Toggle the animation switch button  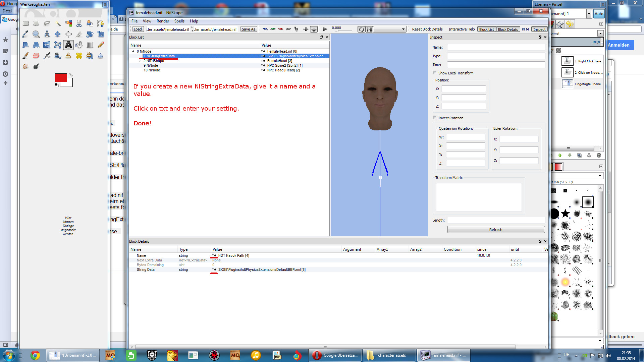click(x=369, y=29)
